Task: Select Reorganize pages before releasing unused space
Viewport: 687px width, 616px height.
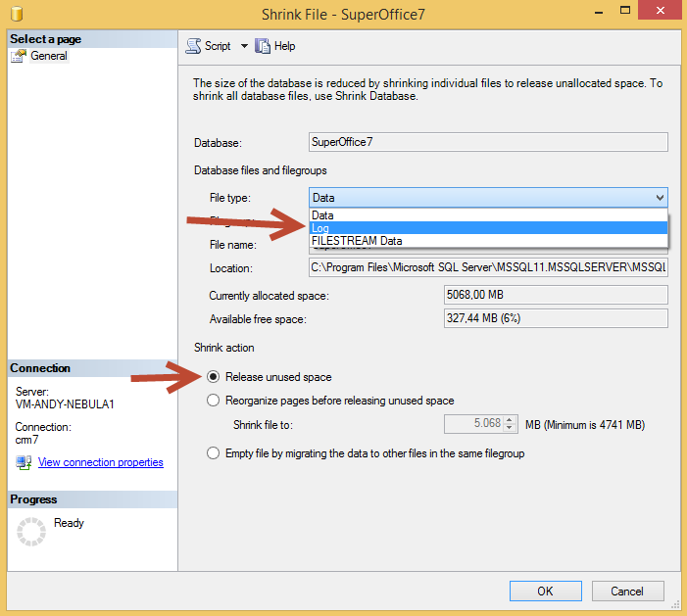Action: coord(213,401)
